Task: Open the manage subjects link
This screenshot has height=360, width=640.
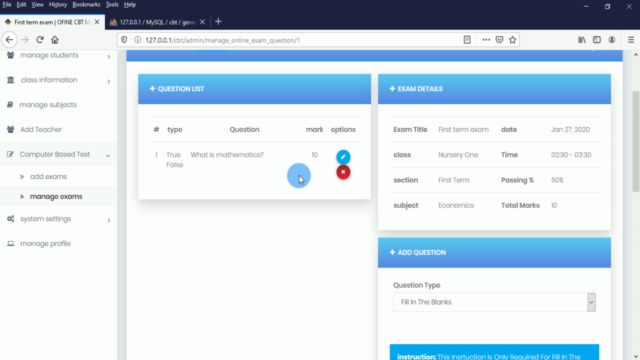Action: (x=48, y=104)
